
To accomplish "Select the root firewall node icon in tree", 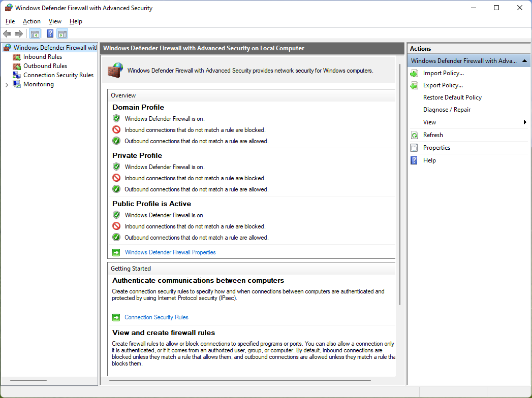I will click(8, 48).
